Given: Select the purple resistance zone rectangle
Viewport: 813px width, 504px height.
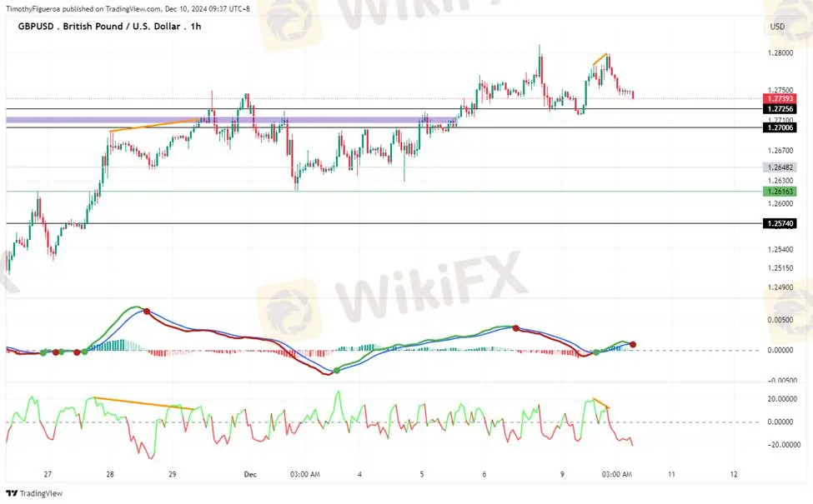Looking at the screenshot, I should [x=231, y=120].
